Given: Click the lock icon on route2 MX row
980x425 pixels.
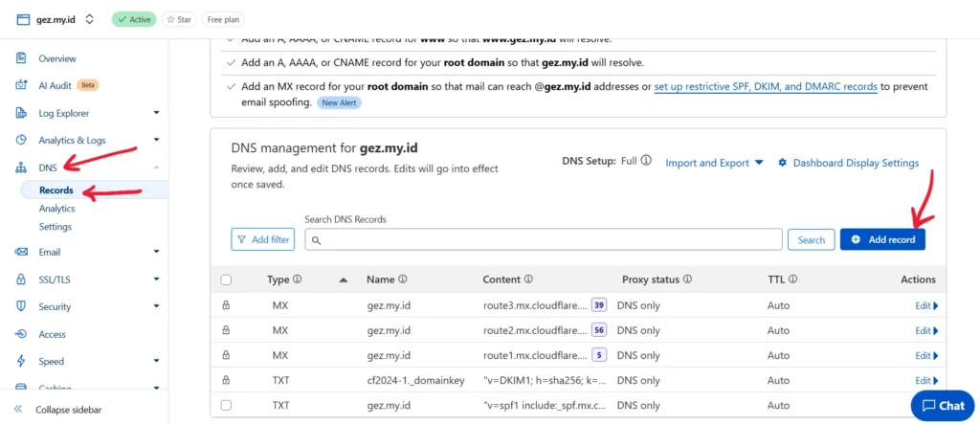Looking at the screenshot, I should pyautogui.click(x=226, y=330).
